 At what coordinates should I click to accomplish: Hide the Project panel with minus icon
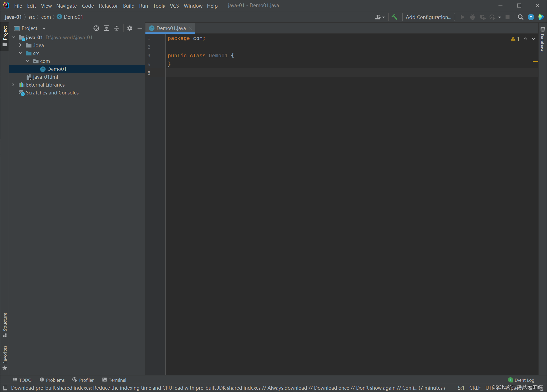point(140,28)
